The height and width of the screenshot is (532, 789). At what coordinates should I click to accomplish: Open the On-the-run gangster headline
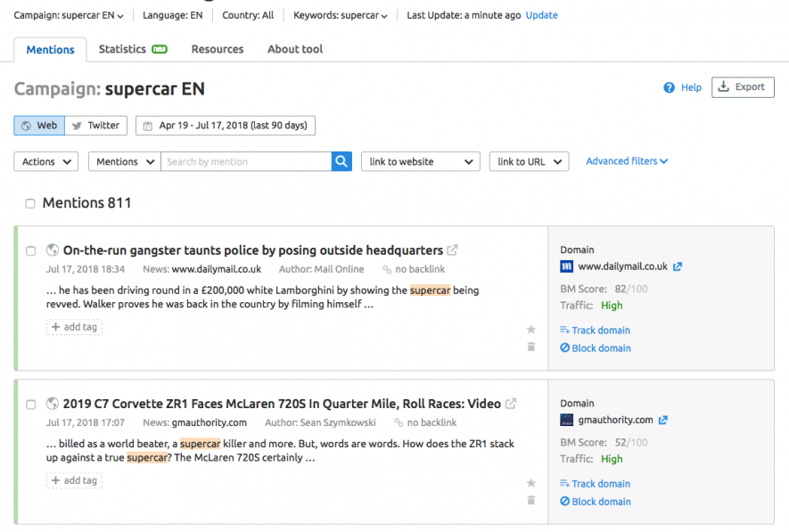(x=253, y=250)
